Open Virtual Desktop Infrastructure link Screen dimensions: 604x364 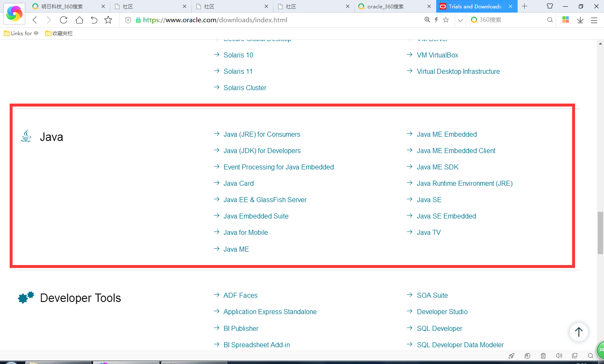pos(458,71)
